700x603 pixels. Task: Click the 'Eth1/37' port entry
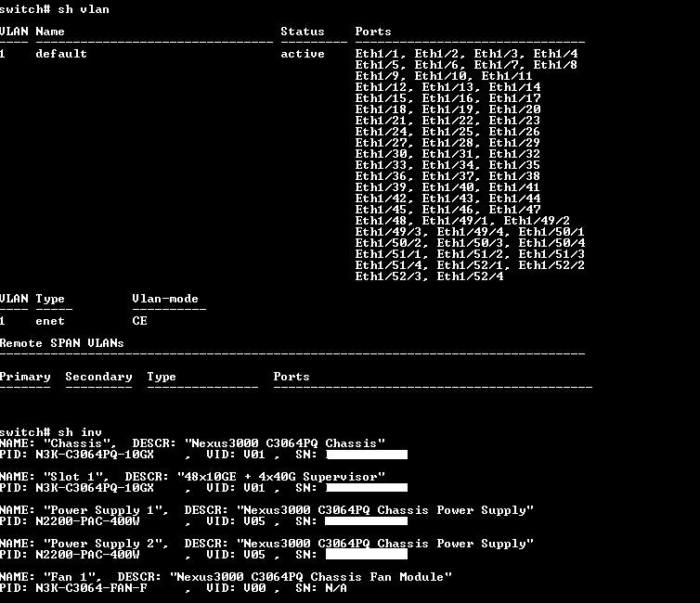click(447, 176)
